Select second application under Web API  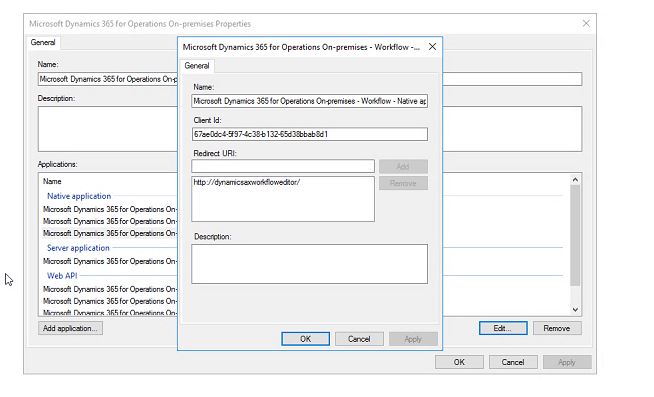tap(110, 301)
